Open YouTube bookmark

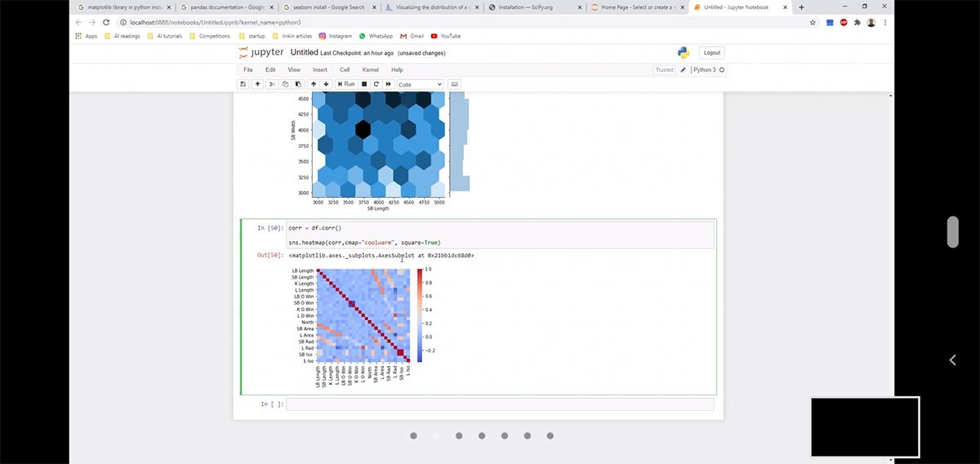click(x=446, y=36)
